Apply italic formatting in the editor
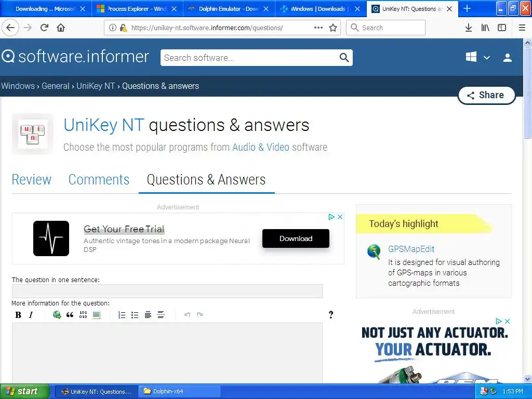The image size is (532, 399). [x=31, y=315]
